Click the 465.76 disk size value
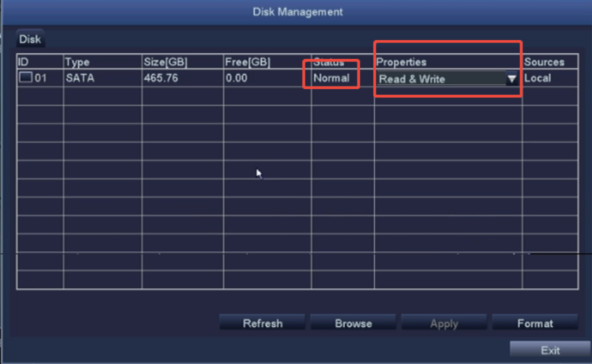 (x=161, y=78)
